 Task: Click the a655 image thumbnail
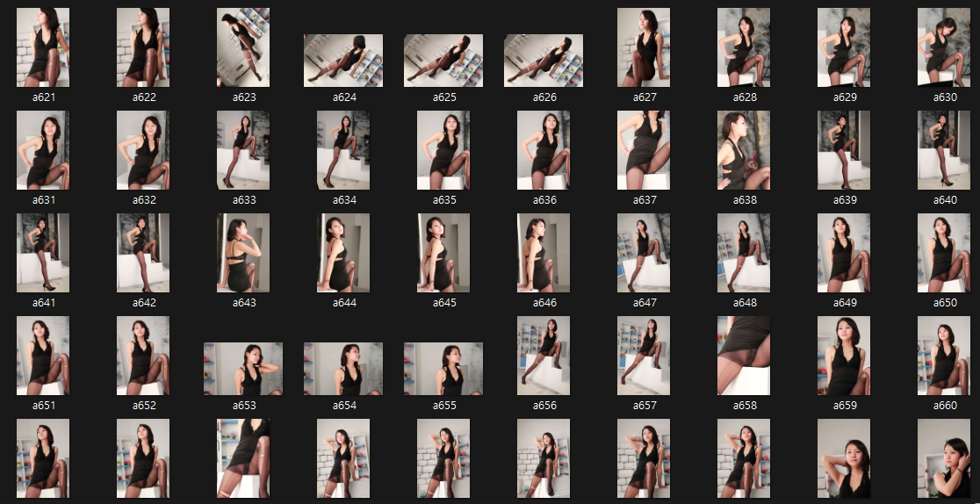click(x=443, y=369)
